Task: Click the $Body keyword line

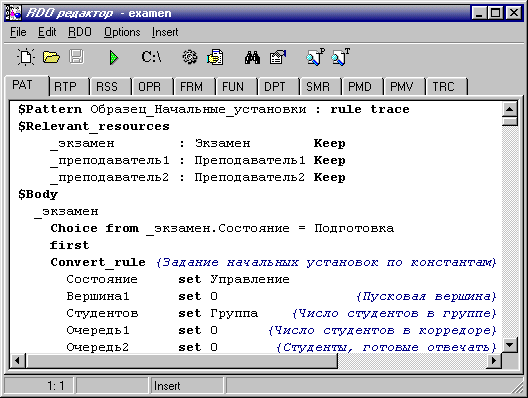Action: [x=38, y=195]
